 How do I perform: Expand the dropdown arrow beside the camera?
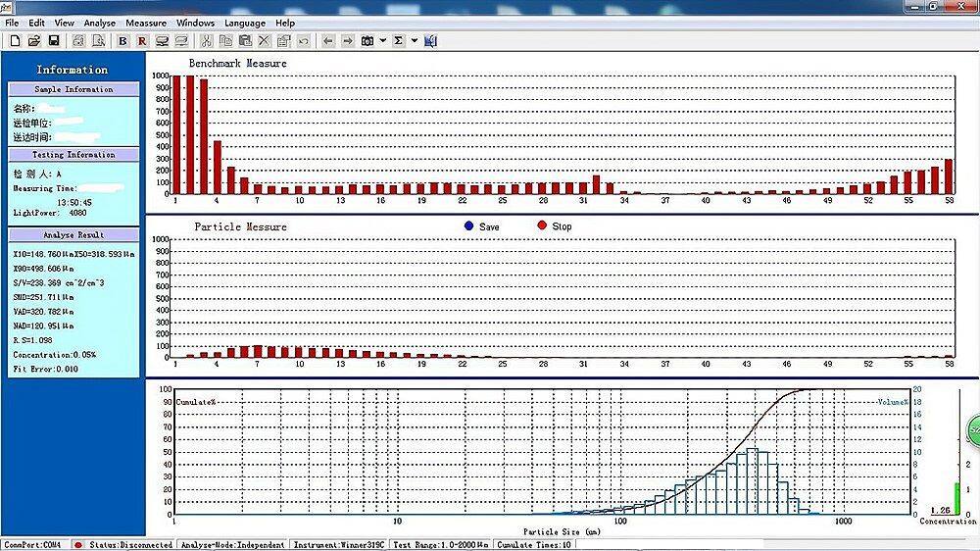click(x=382, y=41)
